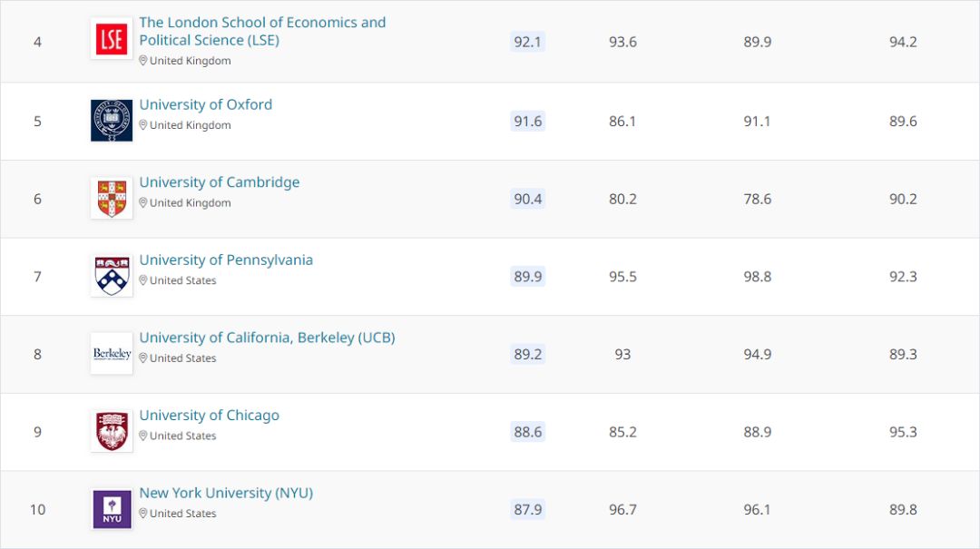Open New York University (NYU) link

click(226, 493)
